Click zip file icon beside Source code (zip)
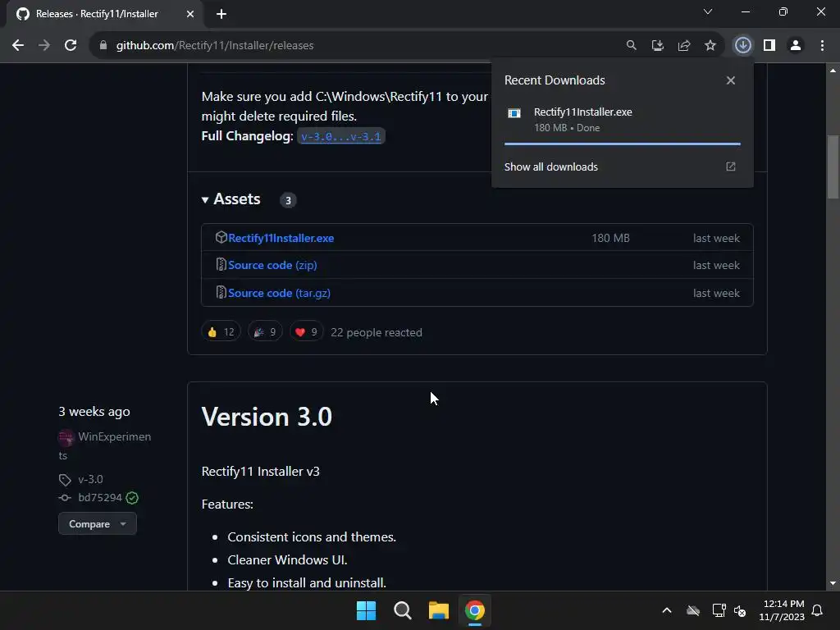The image size is (840, 630). (x=221, y=265)
